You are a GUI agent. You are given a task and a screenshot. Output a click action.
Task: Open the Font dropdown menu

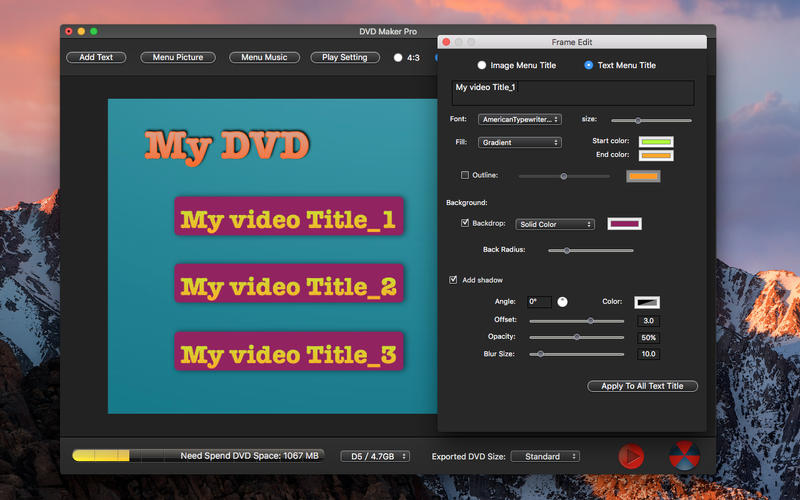[x=519, y=119]
